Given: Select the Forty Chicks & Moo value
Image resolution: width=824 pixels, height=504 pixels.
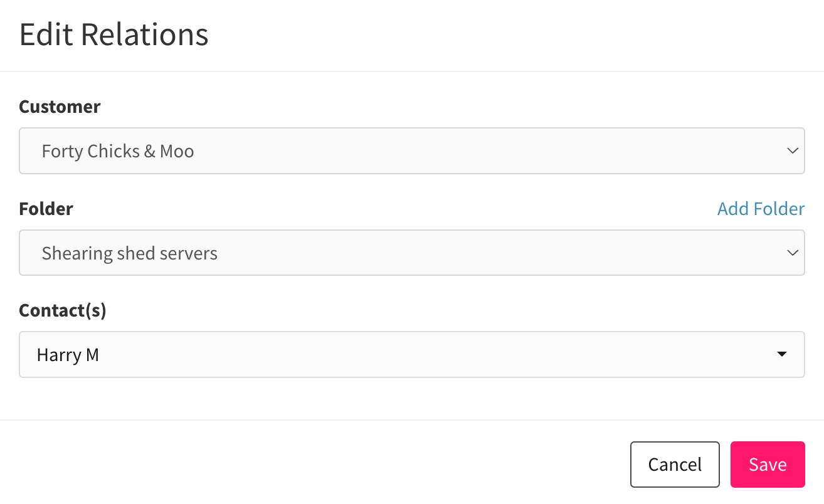Looking at the screenshot, I should click(118, 151).
